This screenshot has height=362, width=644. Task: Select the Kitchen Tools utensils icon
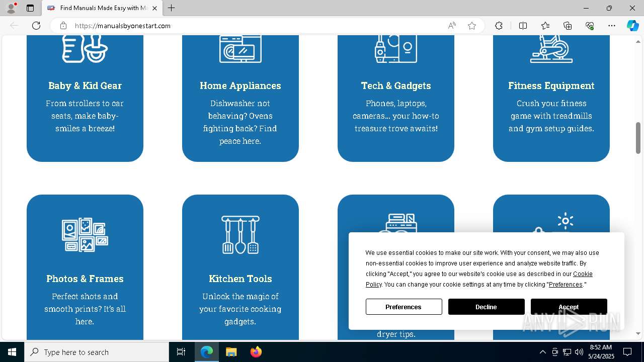pyautogui.click(x=240, y=235)
